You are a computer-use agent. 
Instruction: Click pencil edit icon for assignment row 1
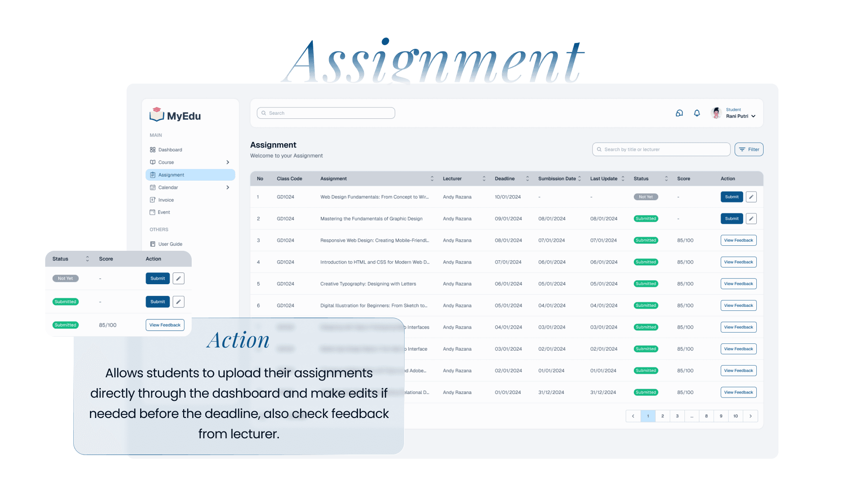point(751,197)
